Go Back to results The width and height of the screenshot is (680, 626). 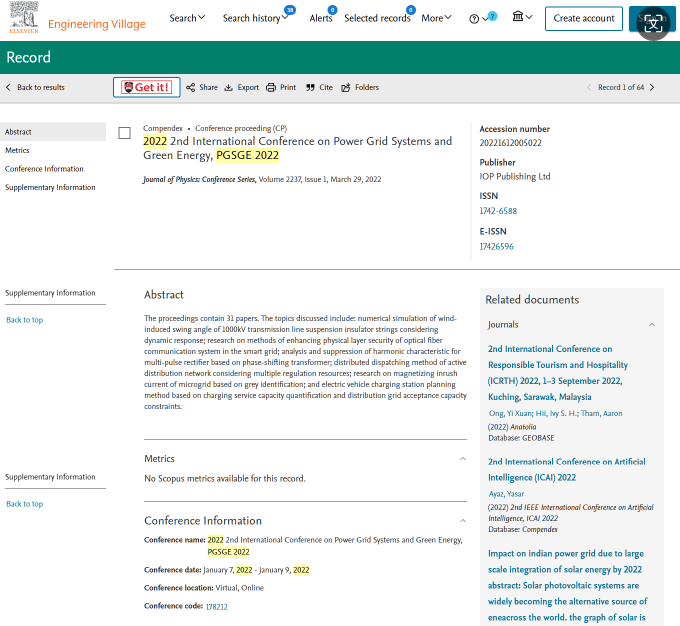tap(41, 87)
